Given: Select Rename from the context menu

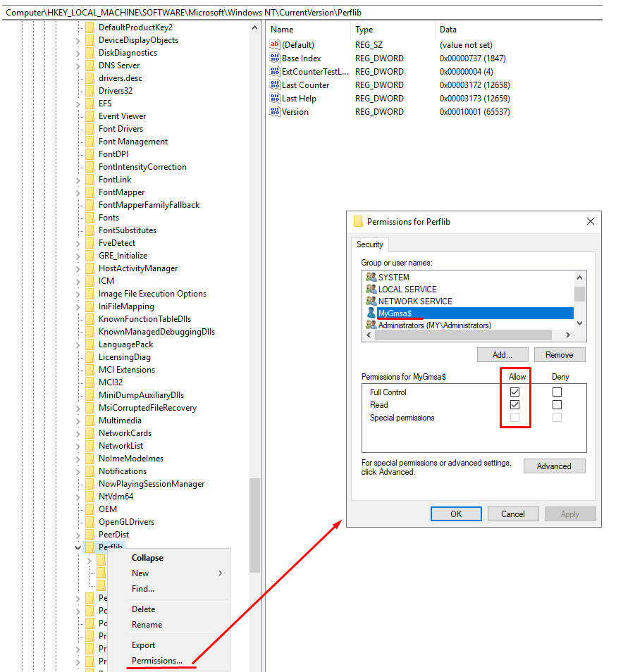Looking at the screenshot, I should pyautogui.click(x=147, y=625).
